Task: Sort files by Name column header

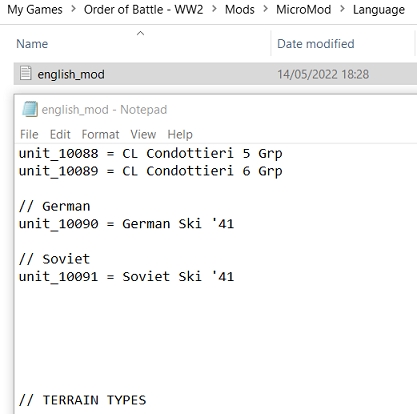Action: tap(32, 44)
